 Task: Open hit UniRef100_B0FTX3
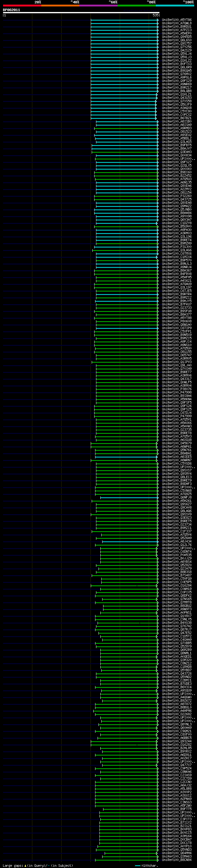point(177,64)
